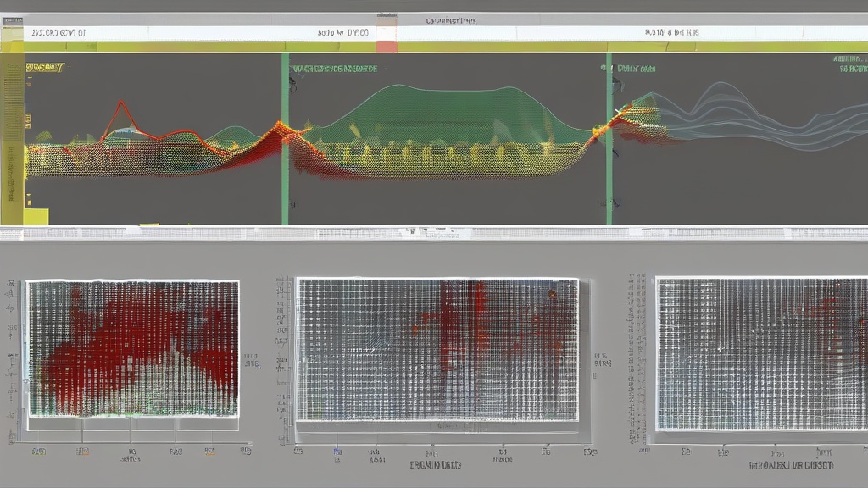Select the right header label in the top bar
The width and height of the screenshot is (868, 488).
pyautogui.click(x=671, y=33)
